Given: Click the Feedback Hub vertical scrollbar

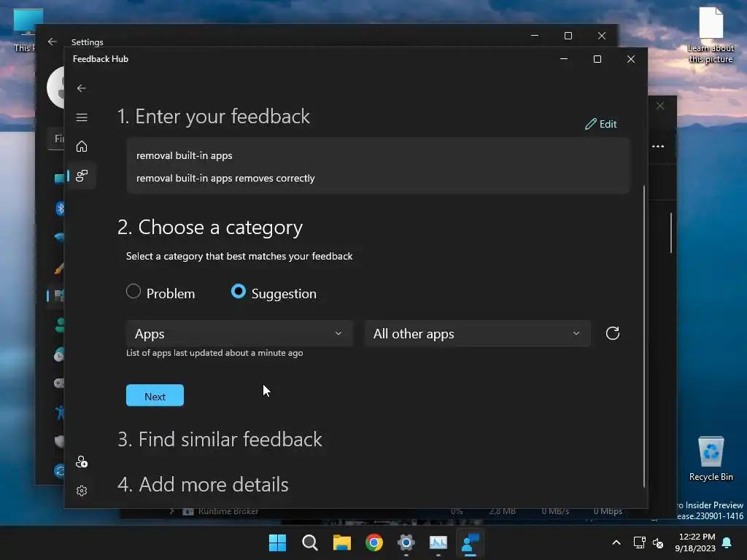Looking at the screenshot, I should 644,336.
